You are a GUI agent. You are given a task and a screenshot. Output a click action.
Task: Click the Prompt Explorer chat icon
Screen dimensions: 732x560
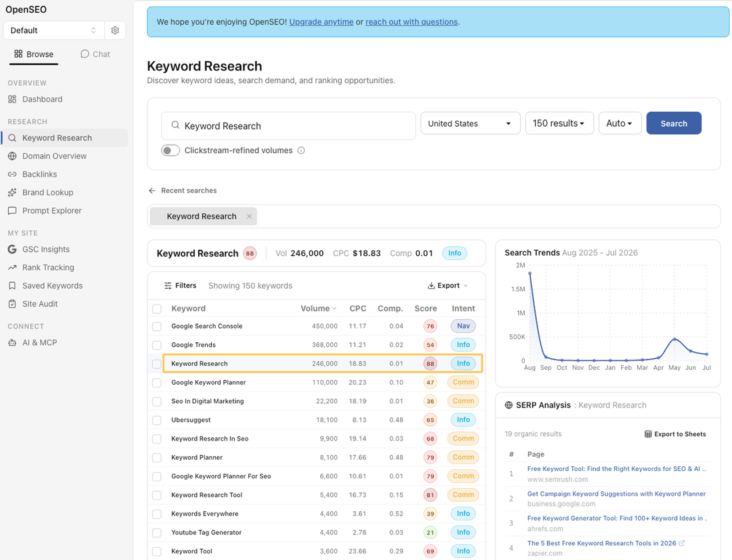click(x=12, y=210)
